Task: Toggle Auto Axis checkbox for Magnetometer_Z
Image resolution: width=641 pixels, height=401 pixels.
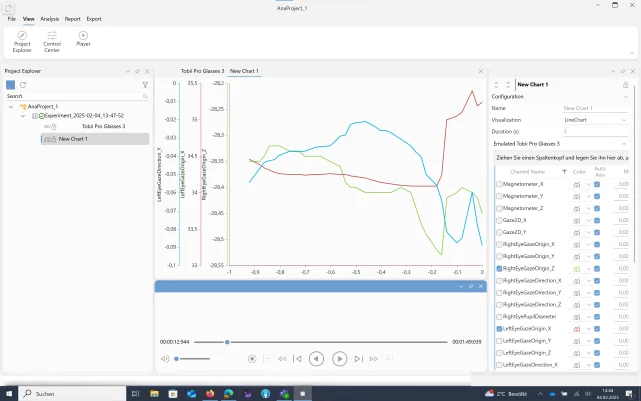Action: click(x=597, y=208)
